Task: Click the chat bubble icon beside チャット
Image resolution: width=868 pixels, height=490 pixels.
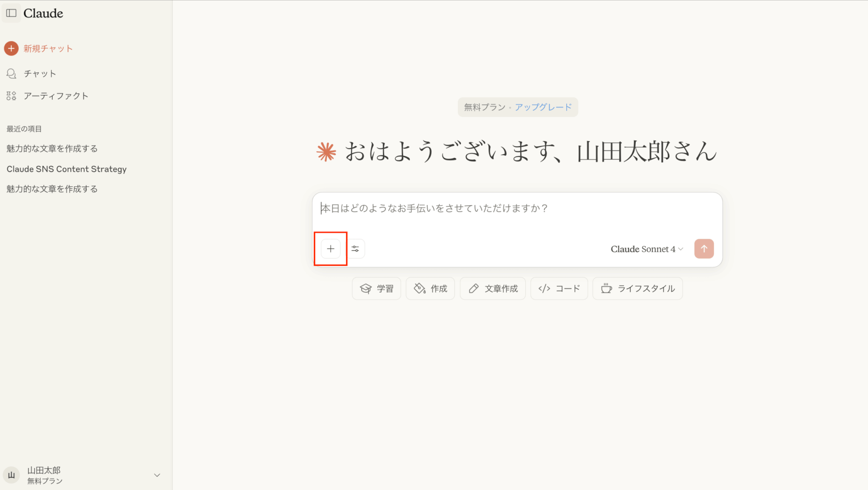Action: point(11,74)
